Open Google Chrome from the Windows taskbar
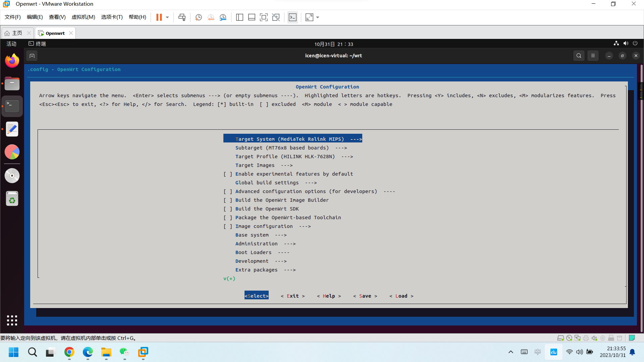 (x=69, y=352)
